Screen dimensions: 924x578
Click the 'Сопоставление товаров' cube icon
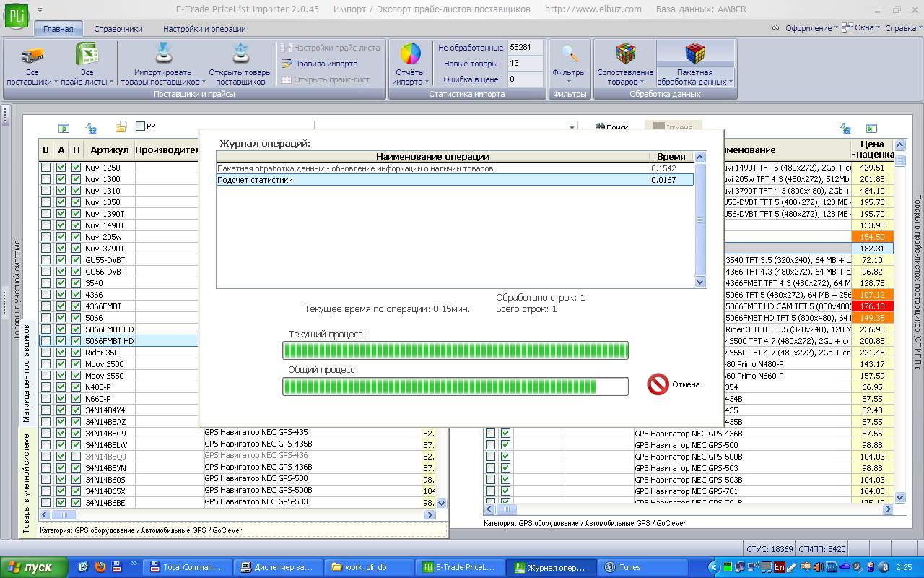[x=625, y=54]
